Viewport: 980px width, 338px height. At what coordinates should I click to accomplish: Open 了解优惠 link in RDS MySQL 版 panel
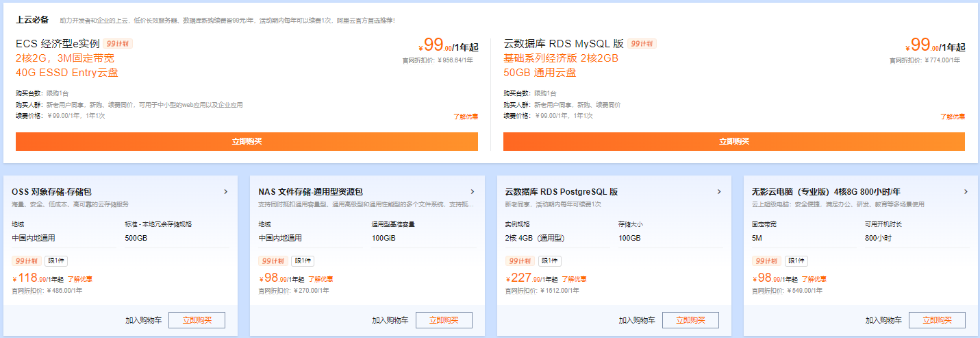953,117
